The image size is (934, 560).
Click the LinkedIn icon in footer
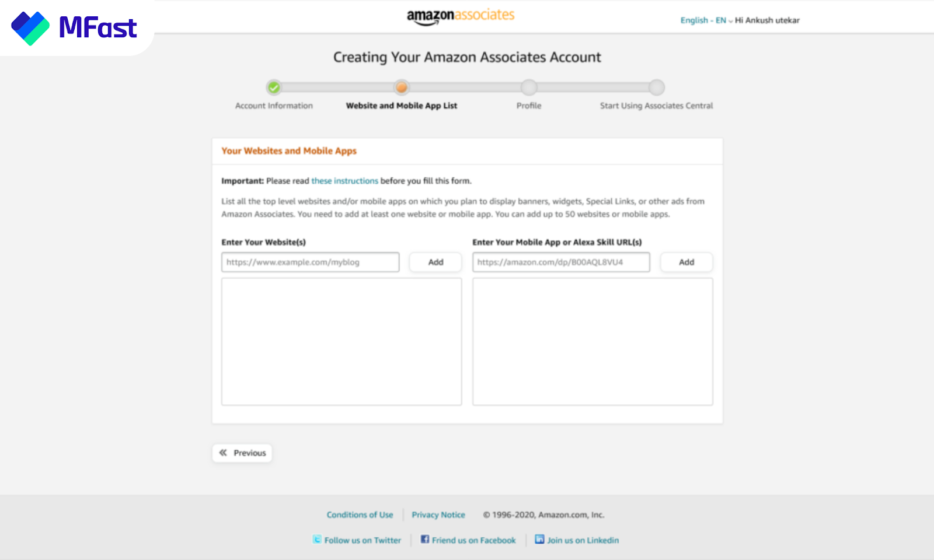pyautogui.click(x=539, y=539)
